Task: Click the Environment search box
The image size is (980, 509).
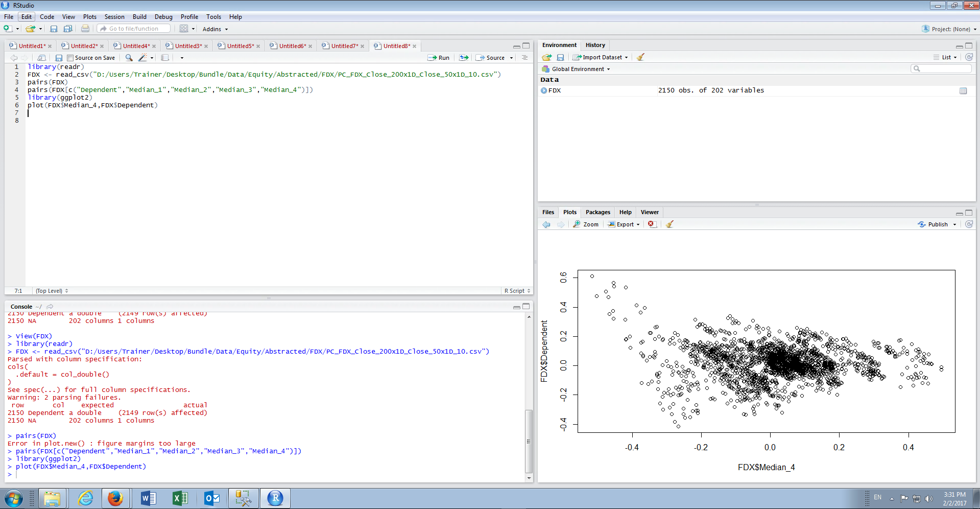Action: click(x=941, y=68)
